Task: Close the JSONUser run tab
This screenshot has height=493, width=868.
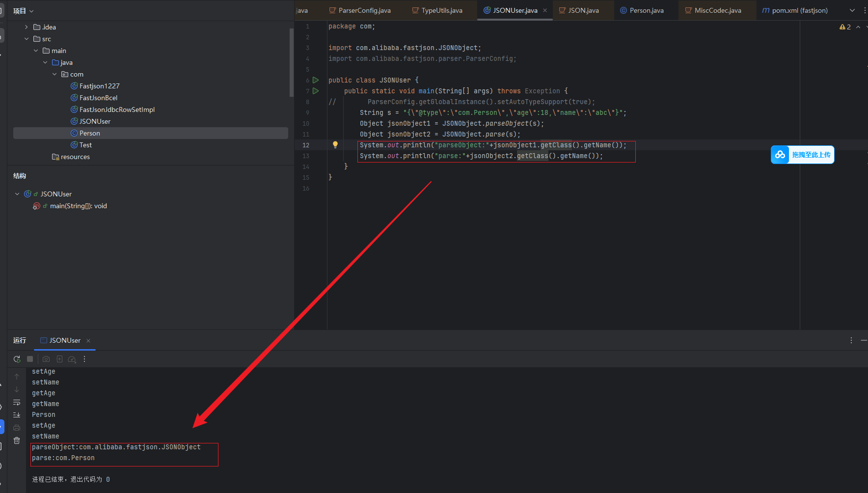Action: pyautogui.click(x=88, y=341)
